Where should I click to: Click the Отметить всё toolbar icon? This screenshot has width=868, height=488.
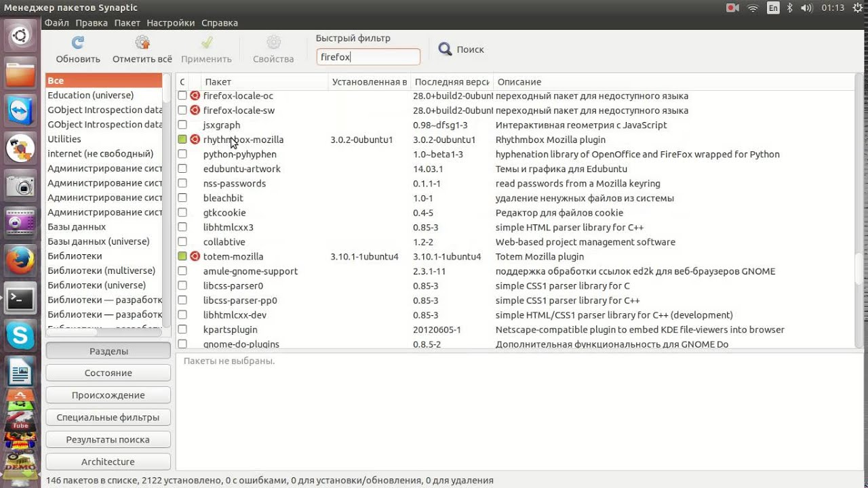(x=142, y=43)
